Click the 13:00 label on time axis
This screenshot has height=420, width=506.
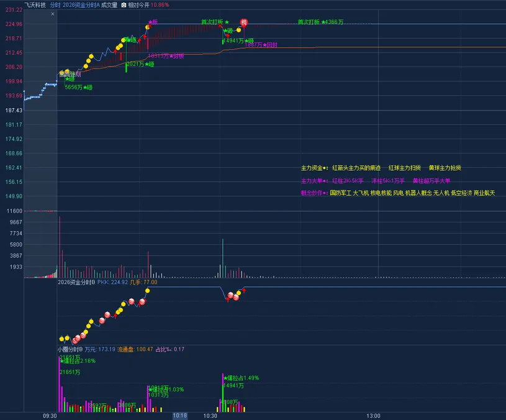tap(373, 416)
